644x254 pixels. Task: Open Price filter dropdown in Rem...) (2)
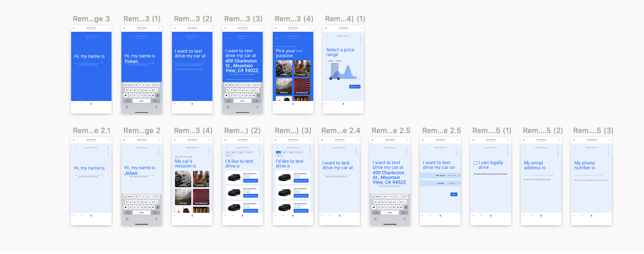(x=249, y=152)
